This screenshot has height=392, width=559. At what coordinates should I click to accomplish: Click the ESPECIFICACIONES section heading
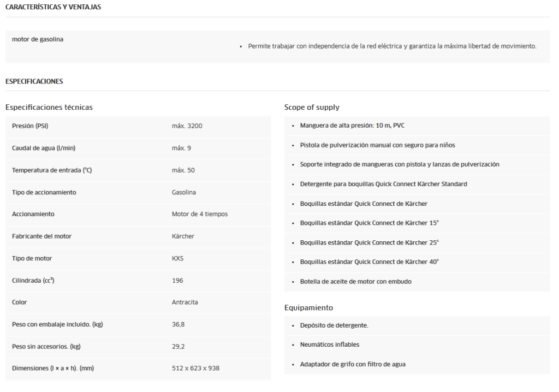[34, 81]
